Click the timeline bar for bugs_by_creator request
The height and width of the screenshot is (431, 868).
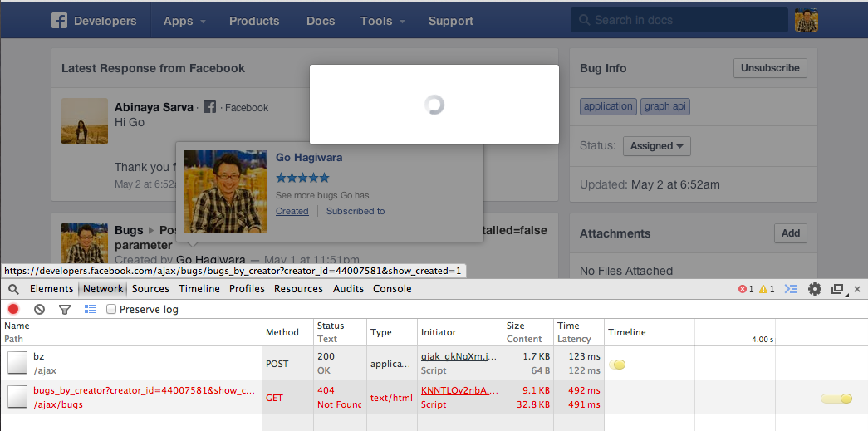click(836, 399)
